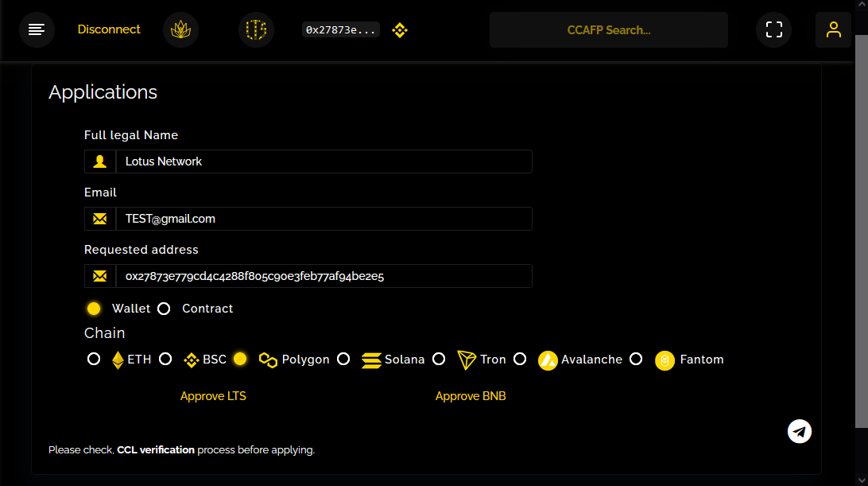This screenshot has width=868, height=486.
Task: Select the Wallet radio button
Action: point(94,309)
